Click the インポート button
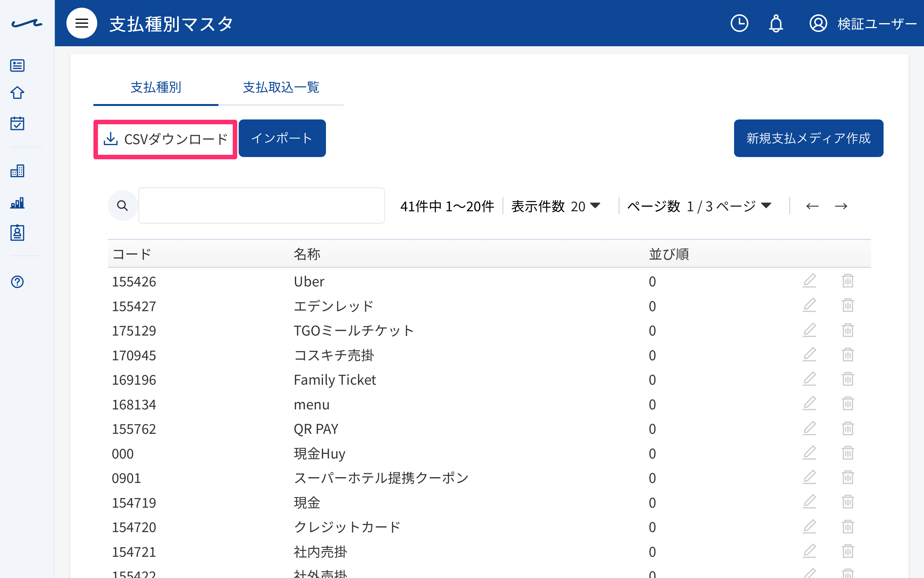The image size is (924, 578). pos(282,138)
